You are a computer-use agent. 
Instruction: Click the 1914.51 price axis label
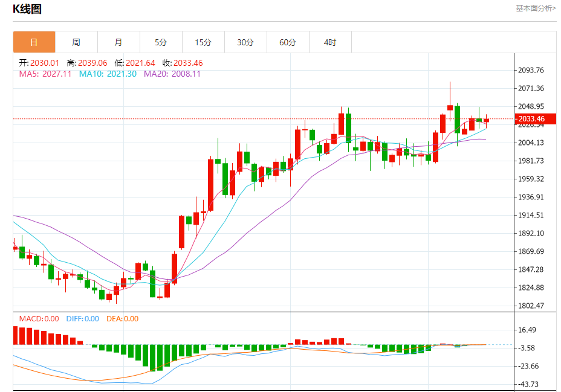click(531, 215)
